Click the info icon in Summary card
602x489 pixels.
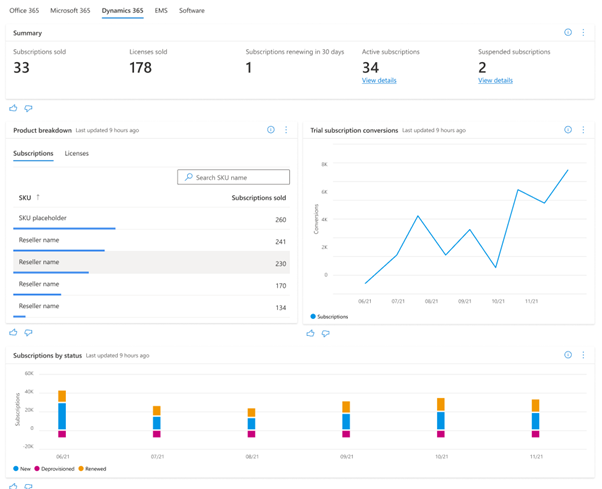click(567, 33)
